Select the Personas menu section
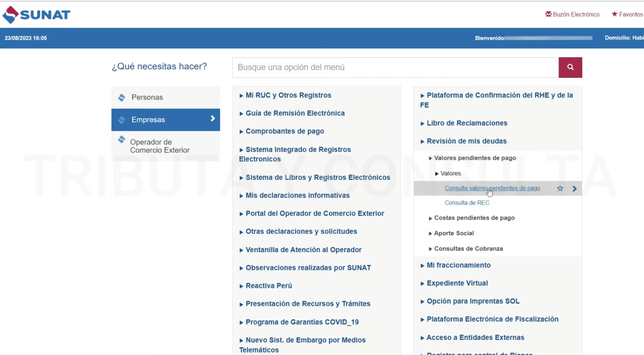 (x=147, y=97)
